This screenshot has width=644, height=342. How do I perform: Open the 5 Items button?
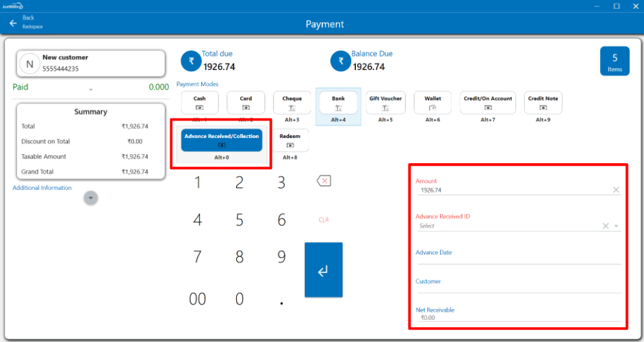614,62
